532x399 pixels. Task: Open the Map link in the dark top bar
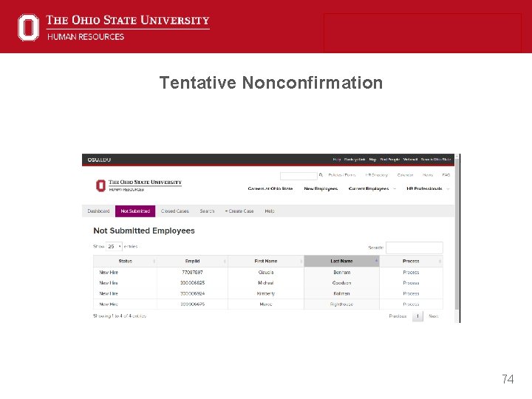[372, 159]
